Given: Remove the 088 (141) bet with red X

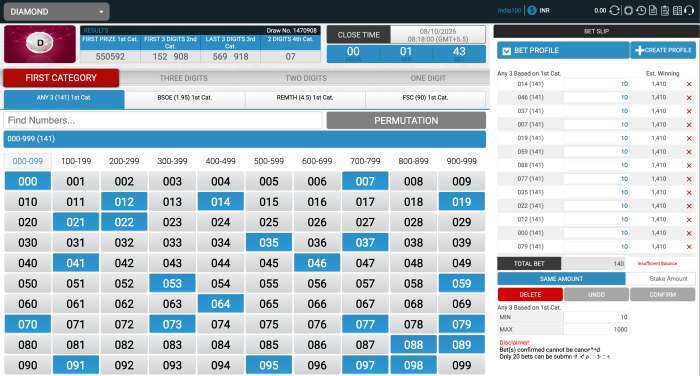Looking at the screenshot, I should (689, 165).
